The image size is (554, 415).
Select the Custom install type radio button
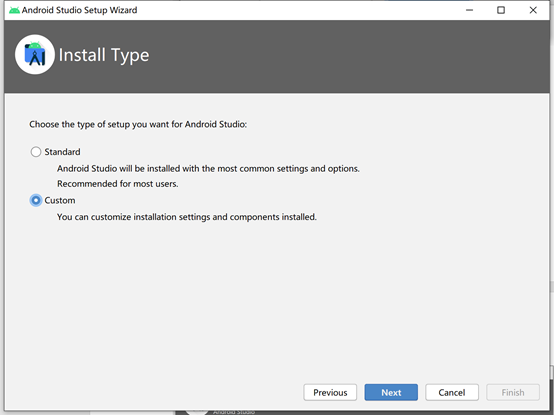point(36,200)
